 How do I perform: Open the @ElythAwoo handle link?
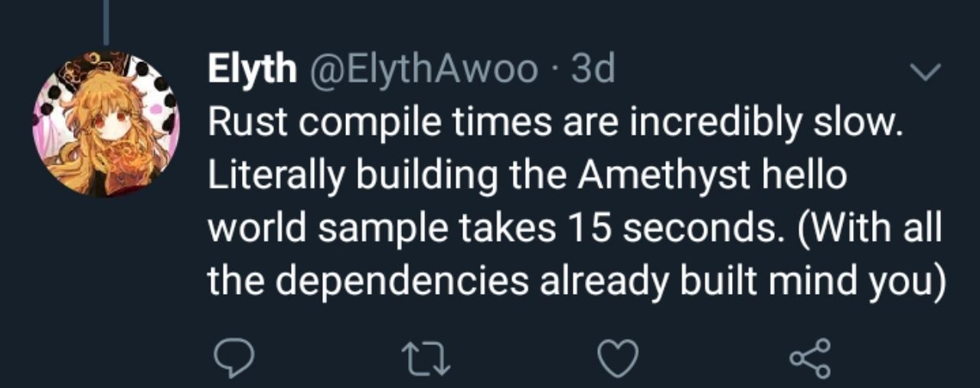tap(423, 71)
